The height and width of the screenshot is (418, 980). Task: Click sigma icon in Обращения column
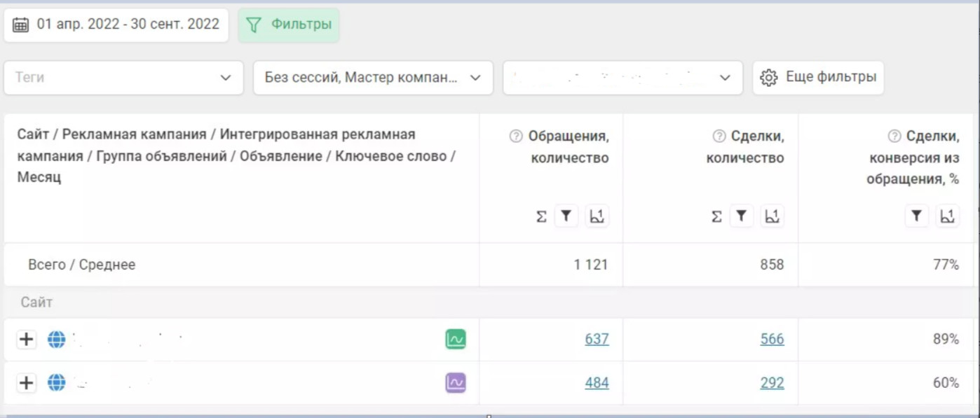(541, 217)
